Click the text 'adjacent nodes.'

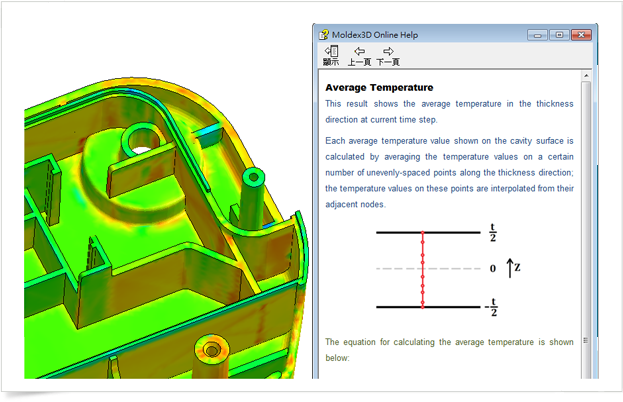pos(355,204)
